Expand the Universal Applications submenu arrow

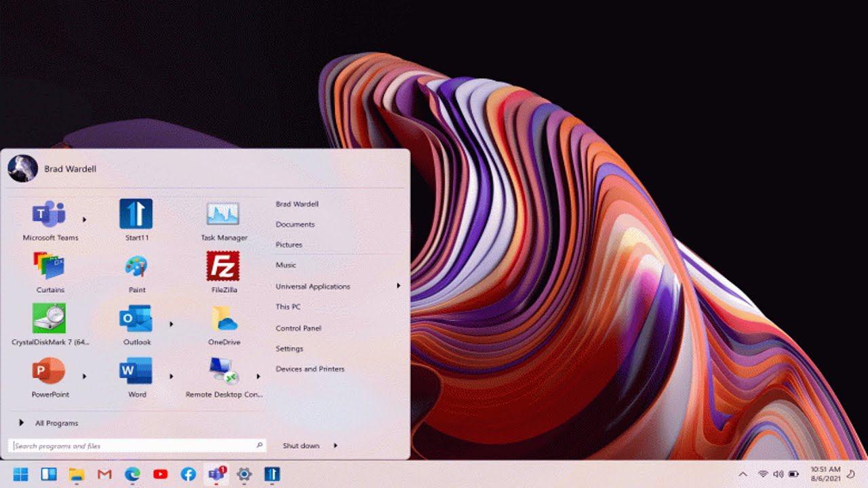(x=399, y=286)
